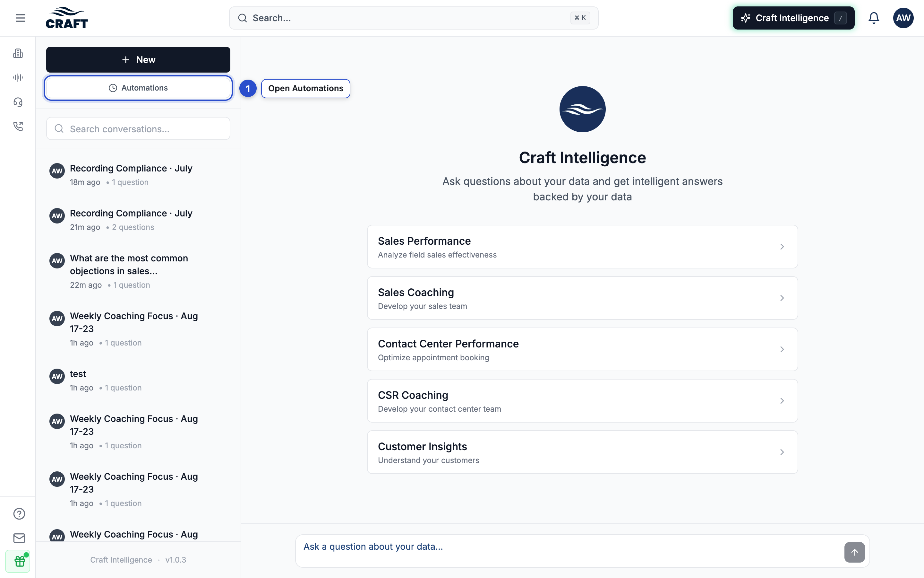Expand the CSR Coaching category
Screen dimensions: 924x578
click(x=582, y=401)
